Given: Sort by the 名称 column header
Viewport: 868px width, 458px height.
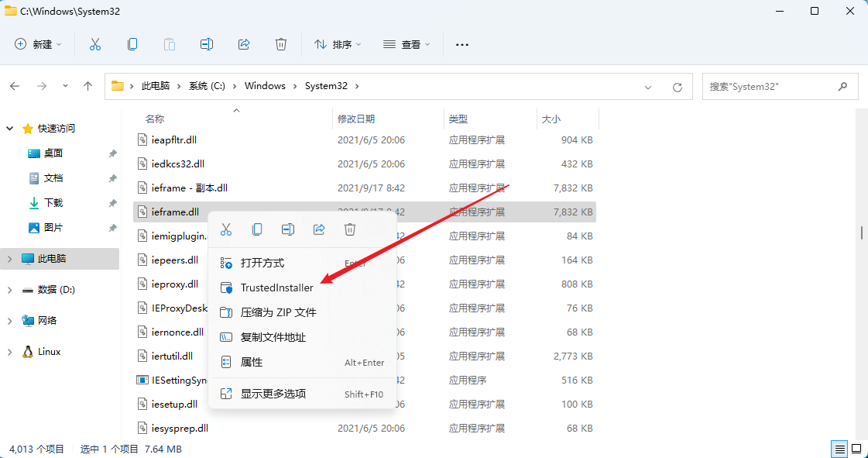Looking at the screenshot, I should 154,119.
